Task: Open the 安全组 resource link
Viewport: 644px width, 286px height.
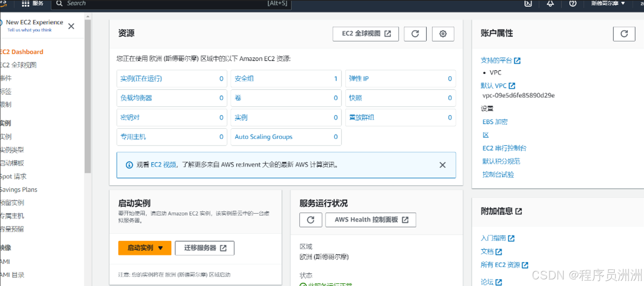Action: click(x=244, y=78)
